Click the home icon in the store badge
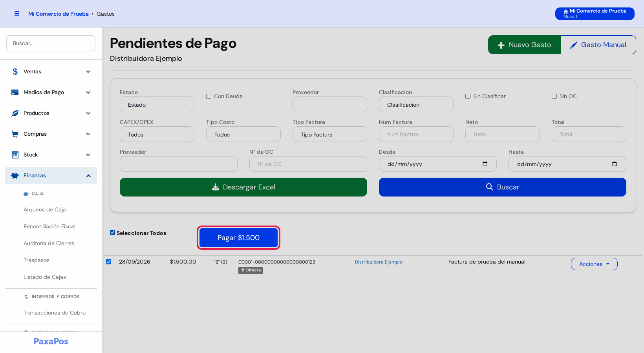Viewport: 644px width, 353px height. [566, 11]
